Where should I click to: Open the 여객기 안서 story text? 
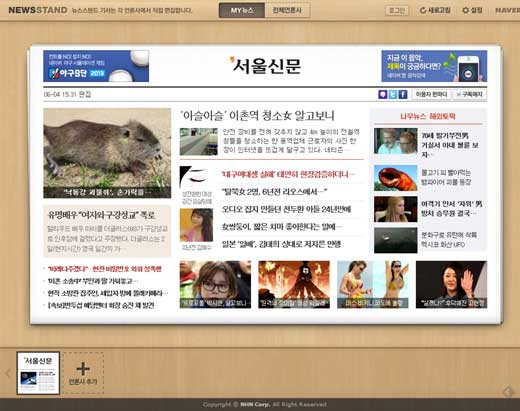tap(451, 208)
